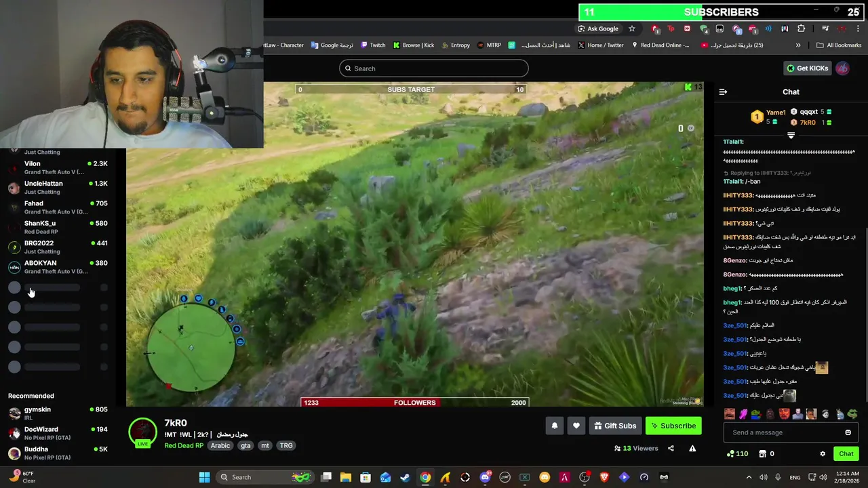Click the Red Dead RP category link
The width and height of the screenshot is (868, 488).
184,445
